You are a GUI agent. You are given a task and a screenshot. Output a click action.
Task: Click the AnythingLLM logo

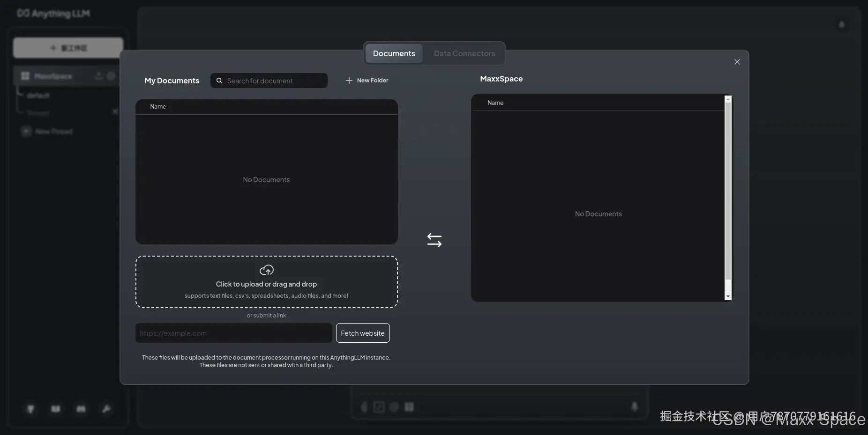coord(53,14)
